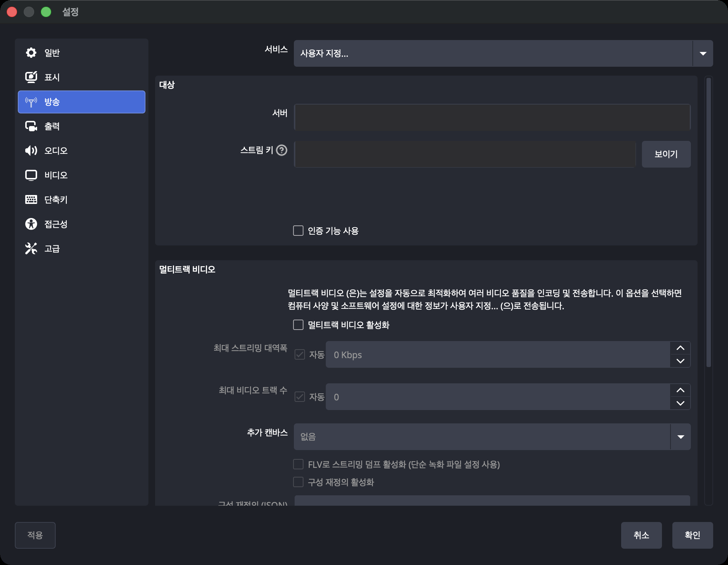The width and height of the screenshot is (728, 565).
Task: Check FLV로 스트리밍 덤프 활성화 box
Action: point(298,464)
